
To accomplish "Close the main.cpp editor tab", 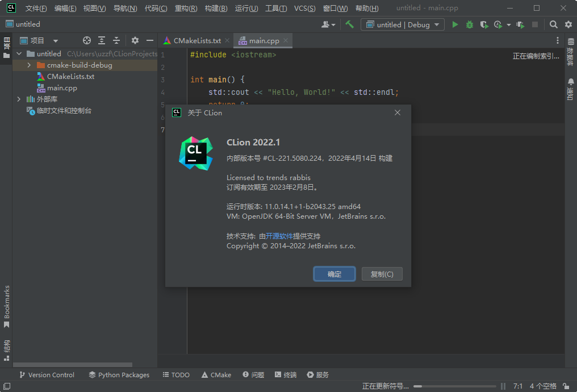I will (286, 40).
